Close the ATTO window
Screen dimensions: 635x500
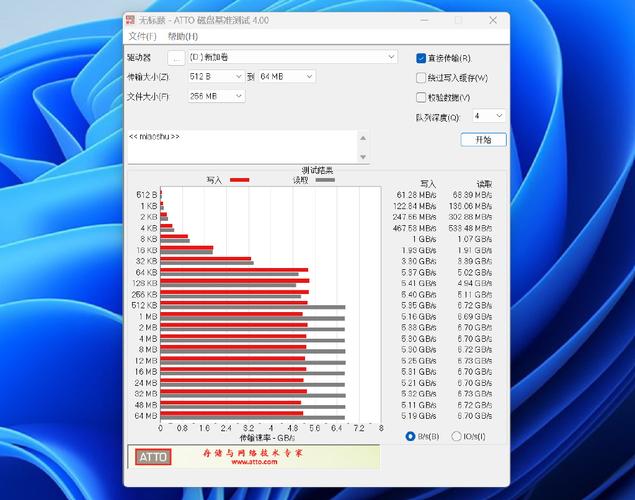click(493, 20)
